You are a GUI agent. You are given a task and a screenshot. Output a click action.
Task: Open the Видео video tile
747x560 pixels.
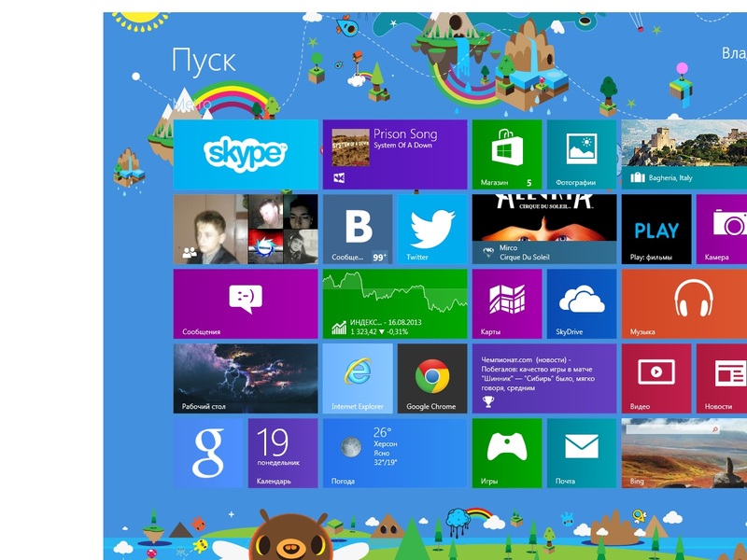point(655,378)
